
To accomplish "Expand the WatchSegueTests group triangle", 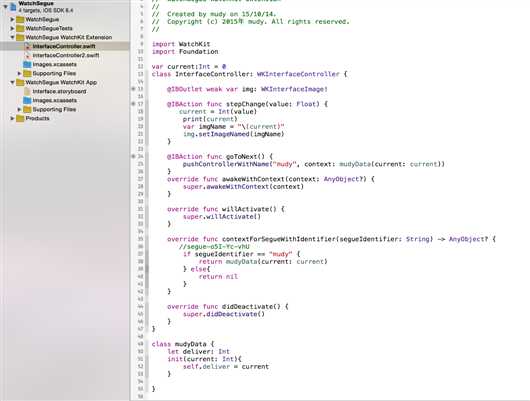I will point(13,28).
